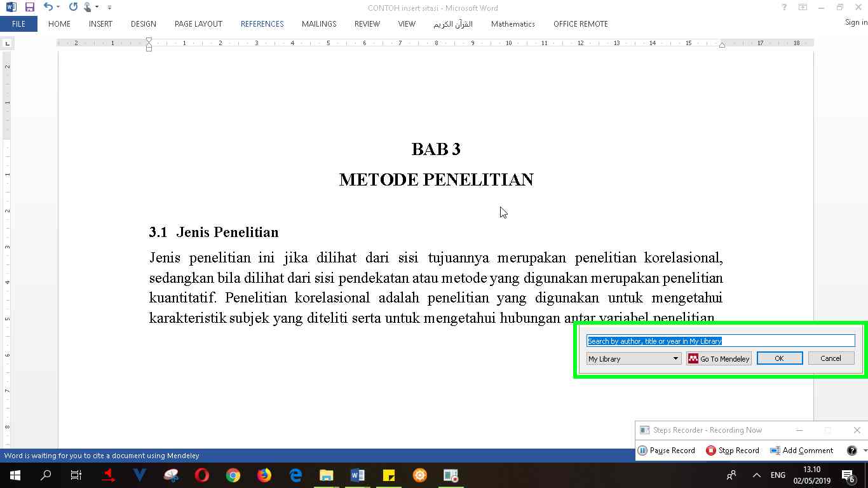
Task: Switch to the MAILINGS tab
Action: (319, 24)
